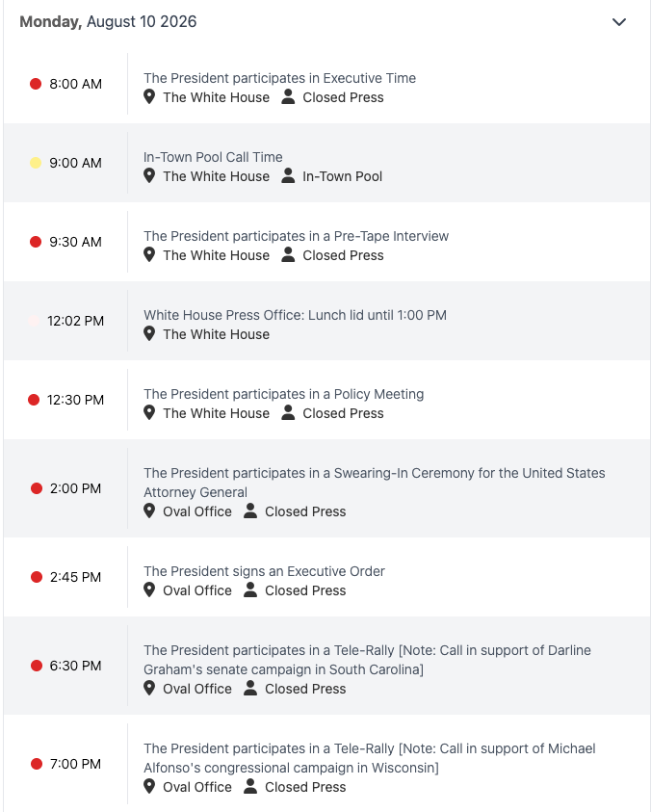Select the 2:00 PM time label
651x812 pixels.
tap(75, 488)
